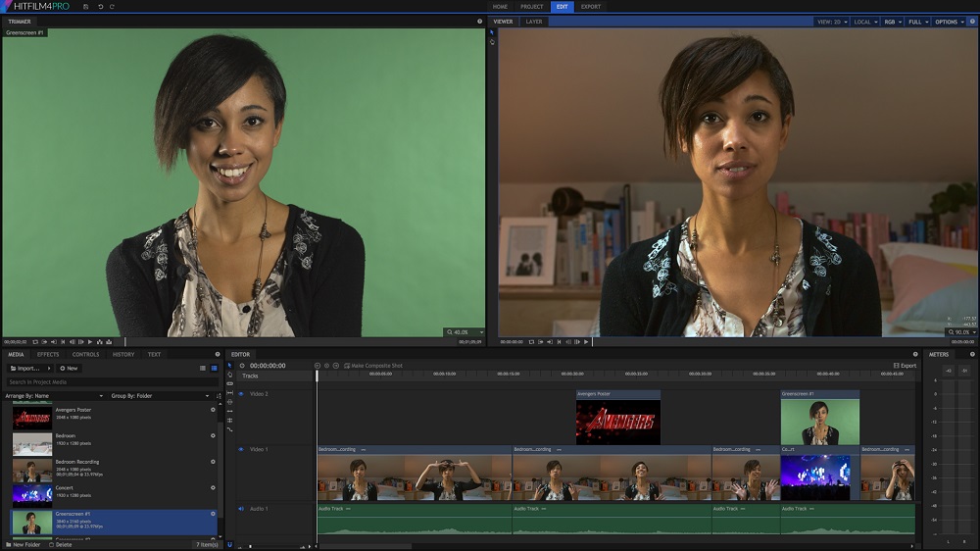Screen dimensions: 980x551
Task: Click the undo icon in title bar
Action: point(100,7)
